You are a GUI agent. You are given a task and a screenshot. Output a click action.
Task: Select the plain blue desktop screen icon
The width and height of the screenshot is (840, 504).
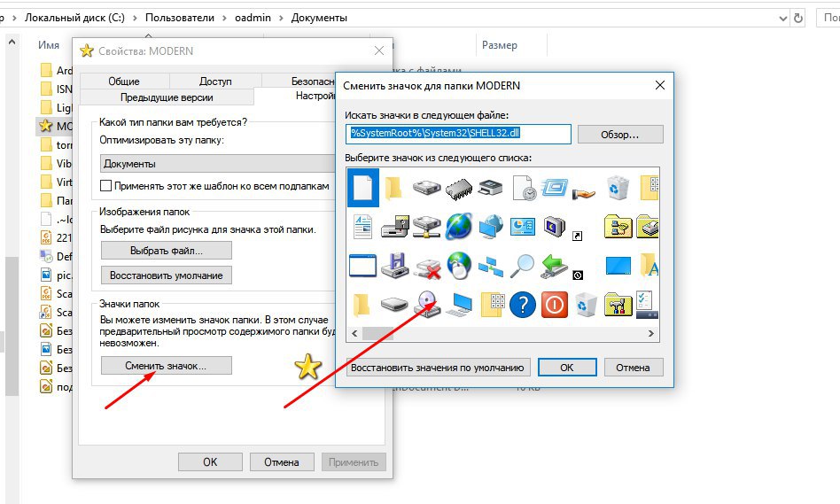pos(618,265)
